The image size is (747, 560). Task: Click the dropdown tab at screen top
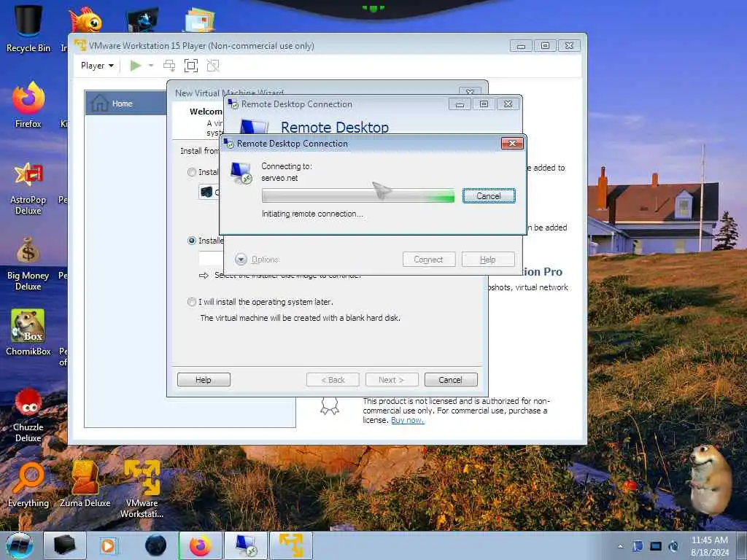[373, 9]
